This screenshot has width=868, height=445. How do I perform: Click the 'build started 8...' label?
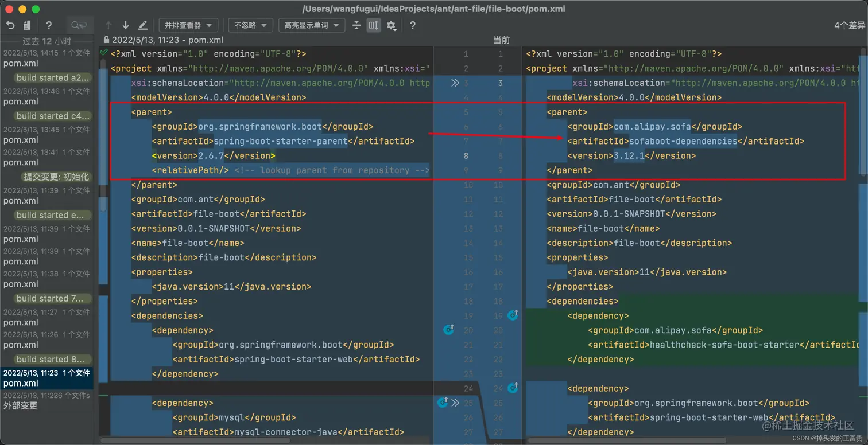tap(53, 359)
